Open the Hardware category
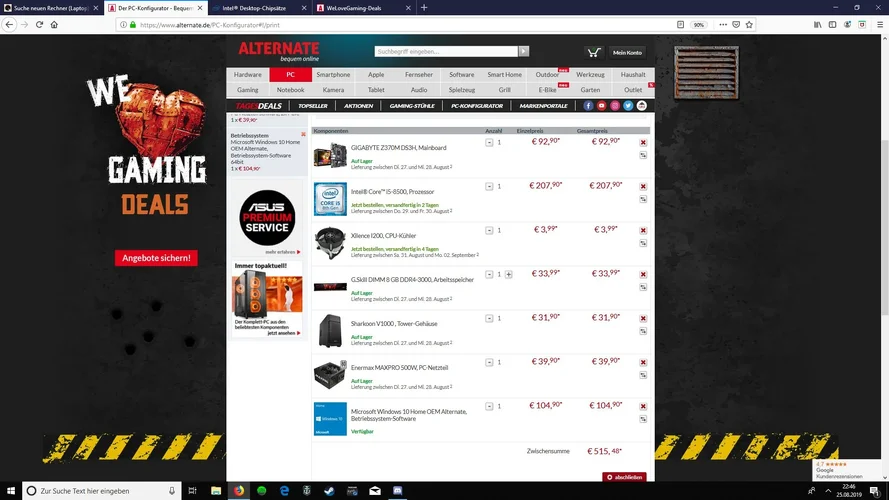Screen dimensions: 889x500 (x=248, y=75)
